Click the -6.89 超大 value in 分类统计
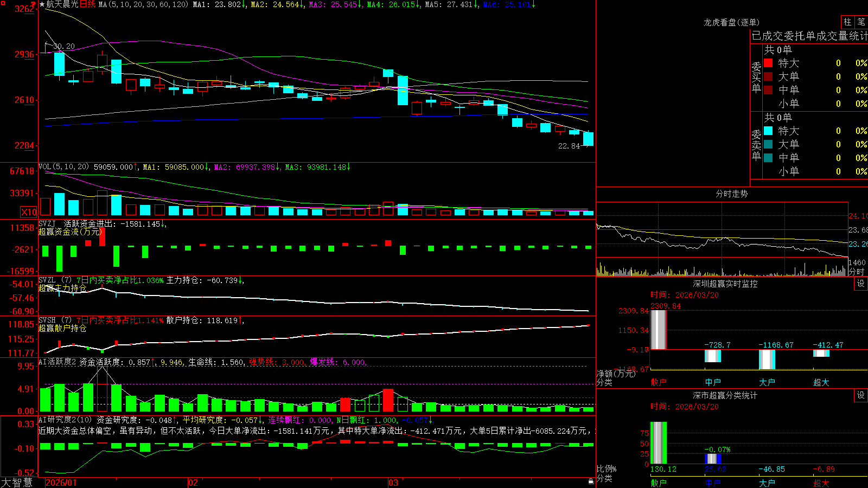The image size is (868, 488). (824, 469)
